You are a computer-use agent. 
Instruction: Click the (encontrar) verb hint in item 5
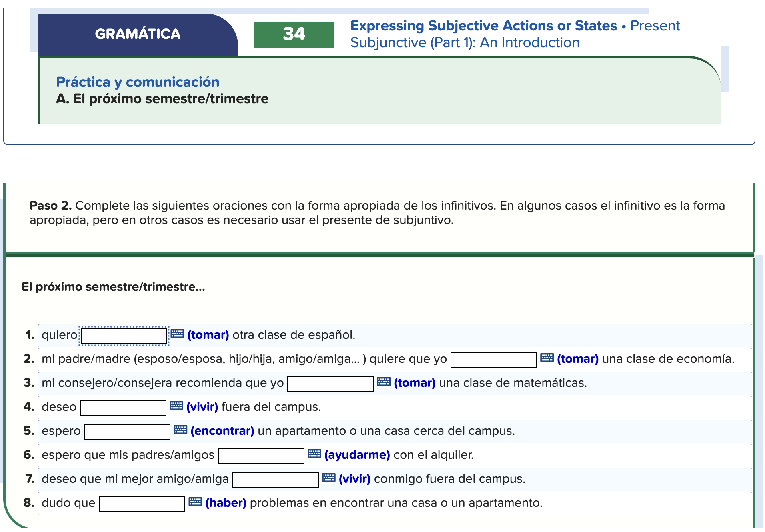tap(222, 431)
